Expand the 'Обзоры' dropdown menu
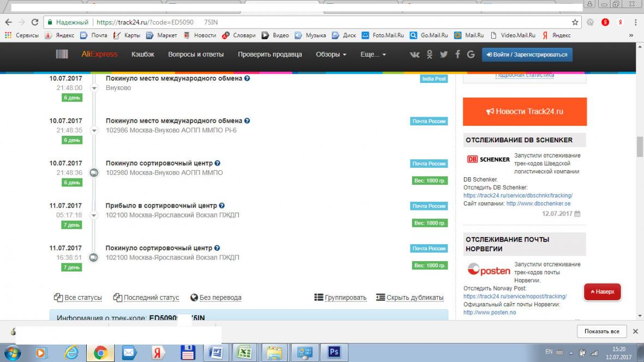This screenshot has height=362, width=644. tap(331, 55)
